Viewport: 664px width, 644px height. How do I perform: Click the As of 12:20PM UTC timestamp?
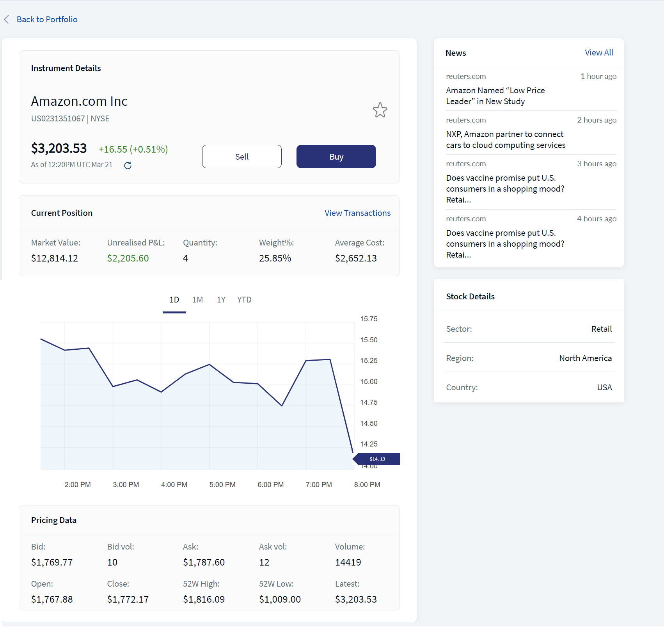[x=72, y=165]
